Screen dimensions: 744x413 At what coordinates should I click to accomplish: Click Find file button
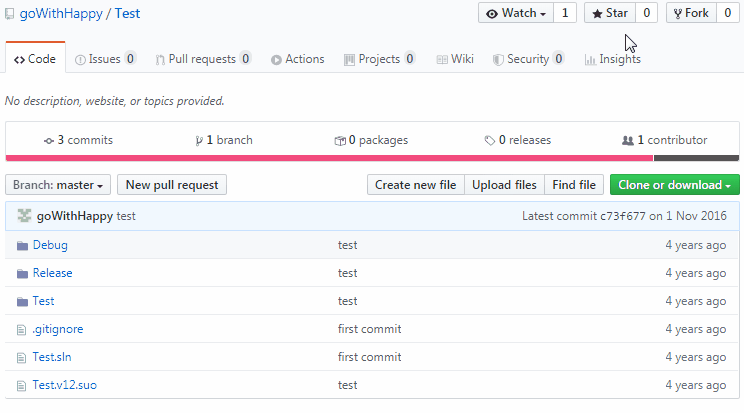point(574,185)
